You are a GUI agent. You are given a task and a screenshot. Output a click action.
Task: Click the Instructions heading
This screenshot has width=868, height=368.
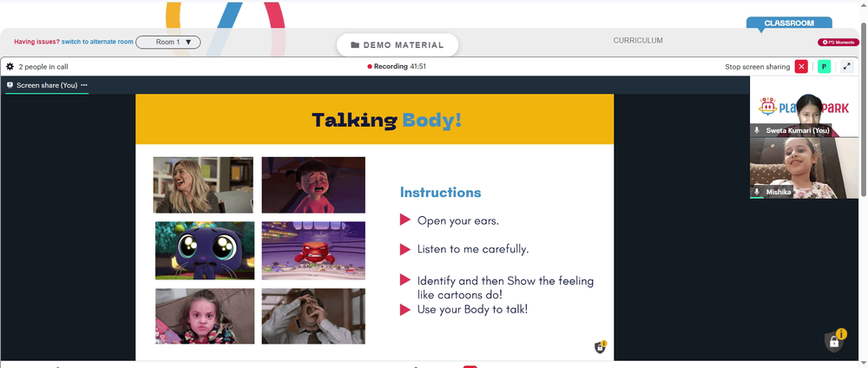point(441,193)
